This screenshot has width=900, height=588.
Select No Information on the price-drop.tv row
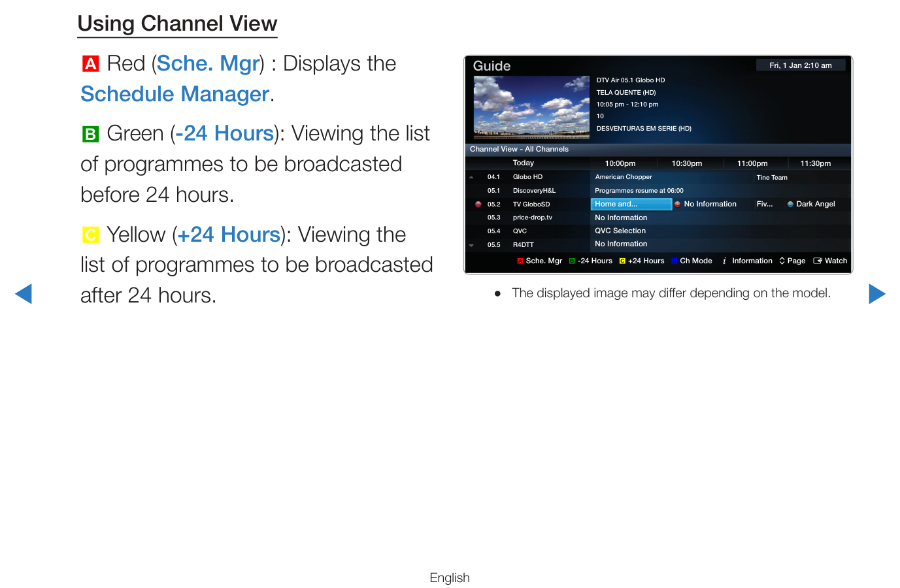[x=621, y=218]
